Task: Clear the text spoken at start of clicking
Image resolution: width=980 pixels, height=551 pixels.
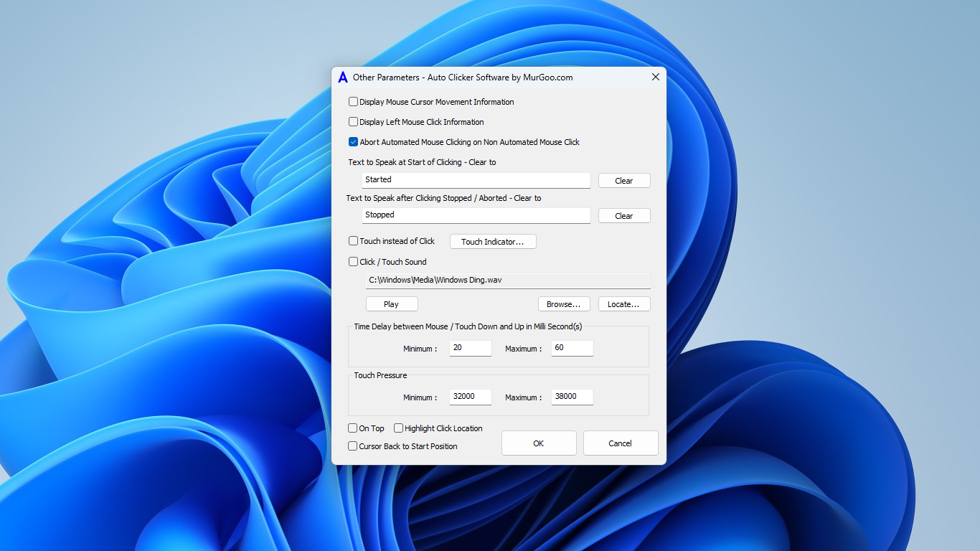Action: click(x=623, y=180)
